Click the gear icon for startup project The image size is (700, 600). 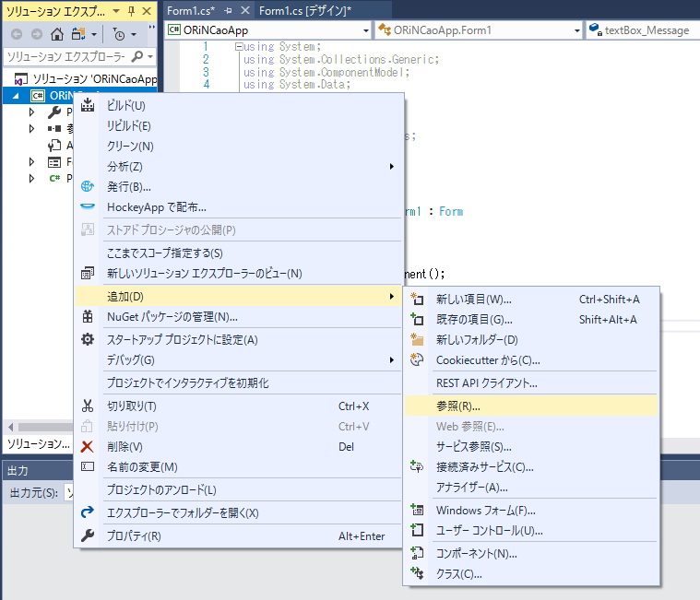(88, 339)
